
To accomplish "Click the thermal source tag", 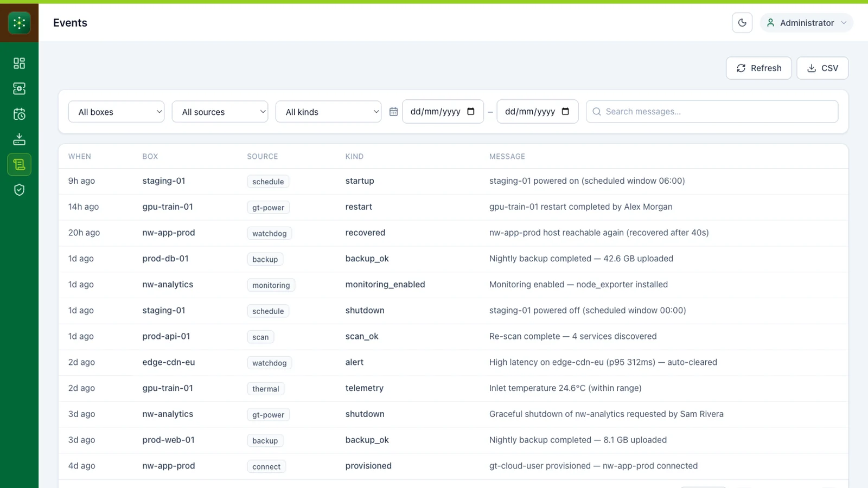I will click(265, 389).
